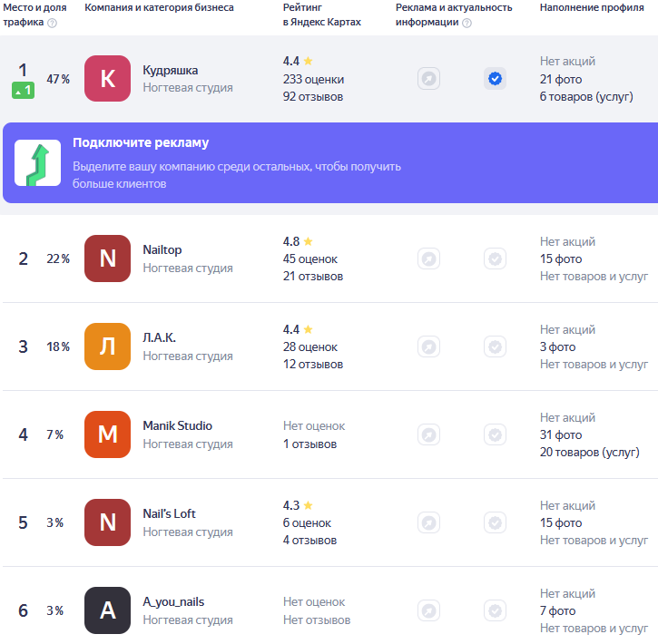Click '20 товаров (услуг)' in Manik Studio row
Screen dimensions: 658x644
tap(590, 453)
